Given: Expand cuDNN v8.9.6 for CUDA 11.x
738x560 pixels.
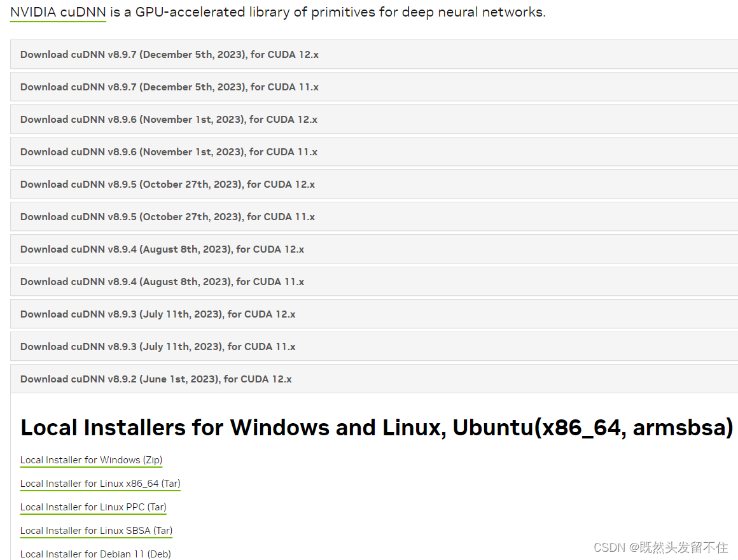Looking at the screenshot, I should (x=374, y=152).
